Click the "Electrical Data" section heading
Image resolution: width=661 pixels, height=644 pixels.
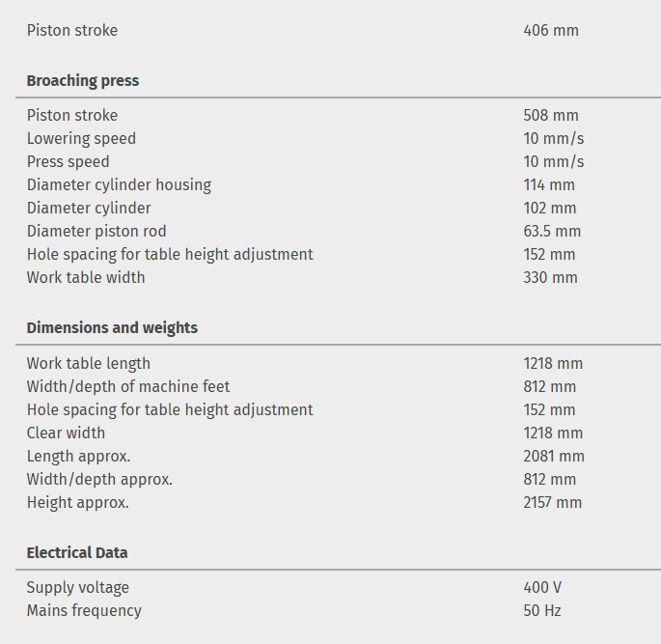click(x=77, y=553)
